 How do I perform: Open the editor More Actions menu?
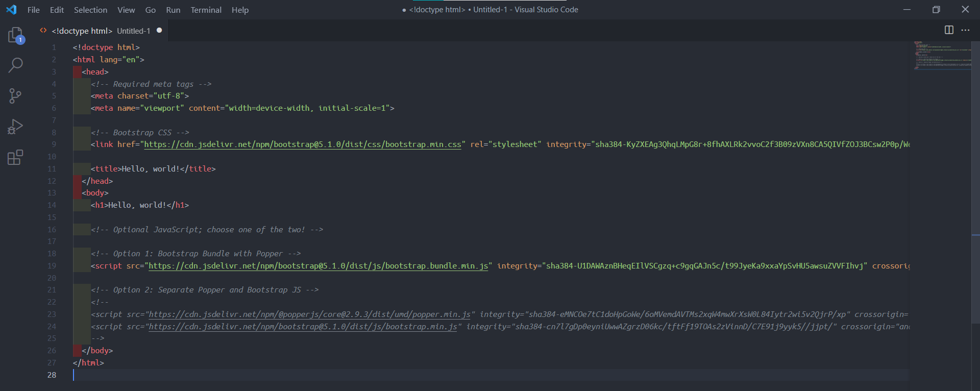coord(965,30)
